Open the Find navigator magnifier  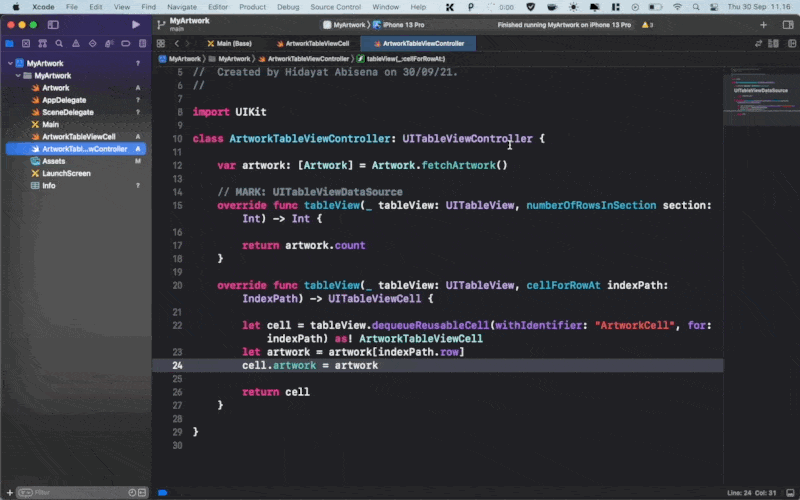point(59,43)
